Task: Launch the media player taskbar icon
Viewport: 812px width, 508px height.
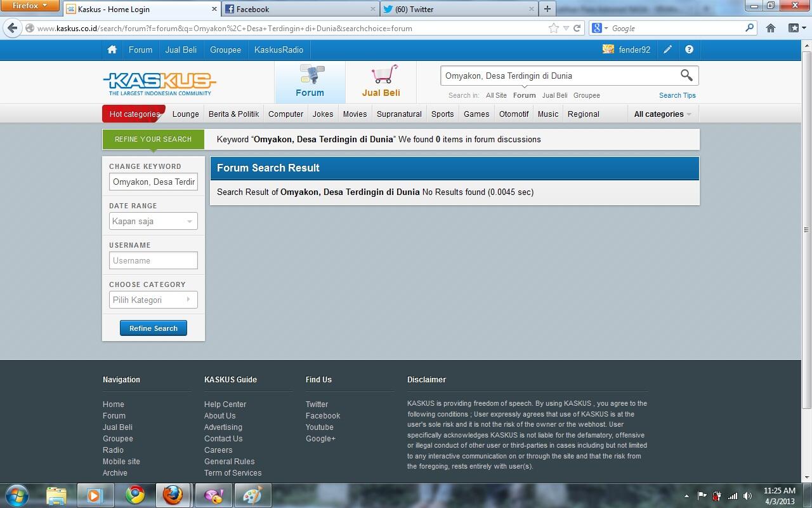Action: pos(95,495)
